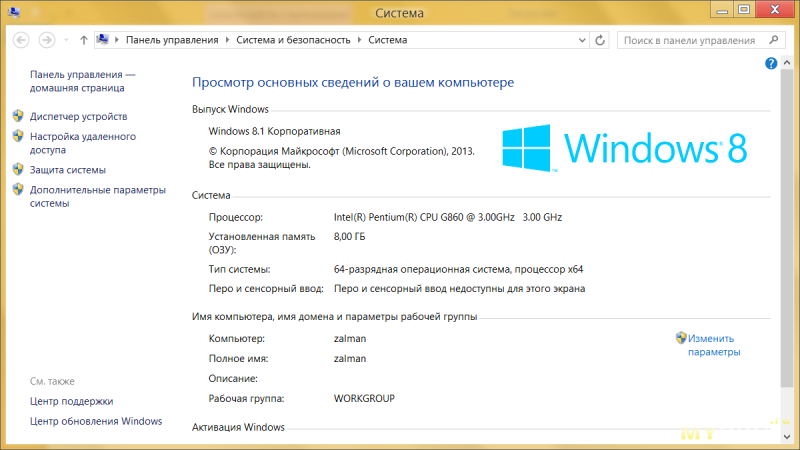Click the vertical scrollbar thumb
The image size is (800, 450).
[x=787, y=229]
